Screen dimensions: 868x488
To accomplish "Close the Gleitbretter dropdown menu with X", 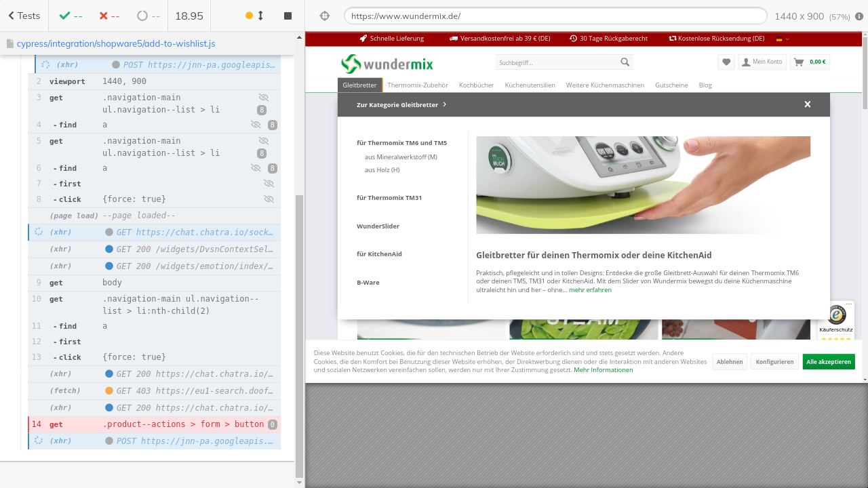I will pos(807,104).
